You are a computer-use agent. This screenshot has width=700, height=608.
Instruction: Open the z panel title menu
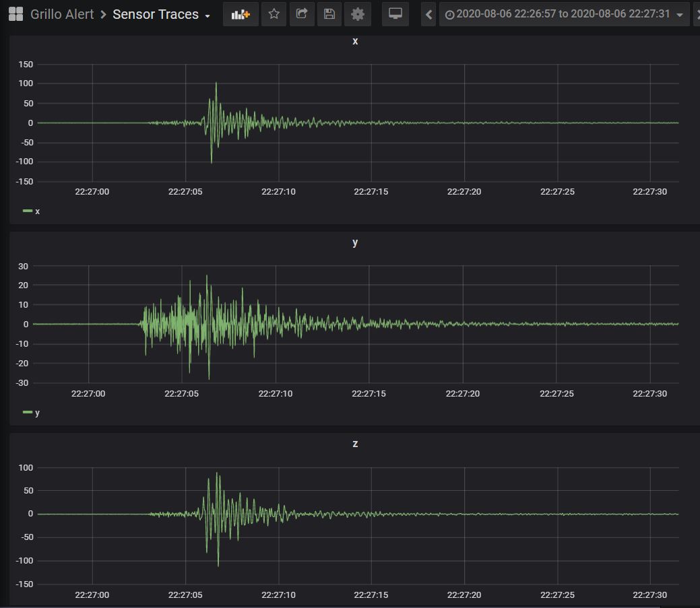355,444
